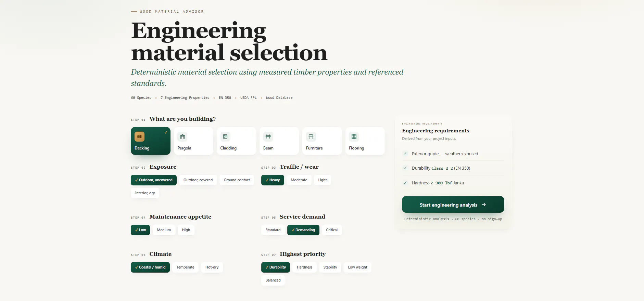This screenshot has width=644, height=301.
Task: Select Hot-dry climate
Action: pos(212,267)
